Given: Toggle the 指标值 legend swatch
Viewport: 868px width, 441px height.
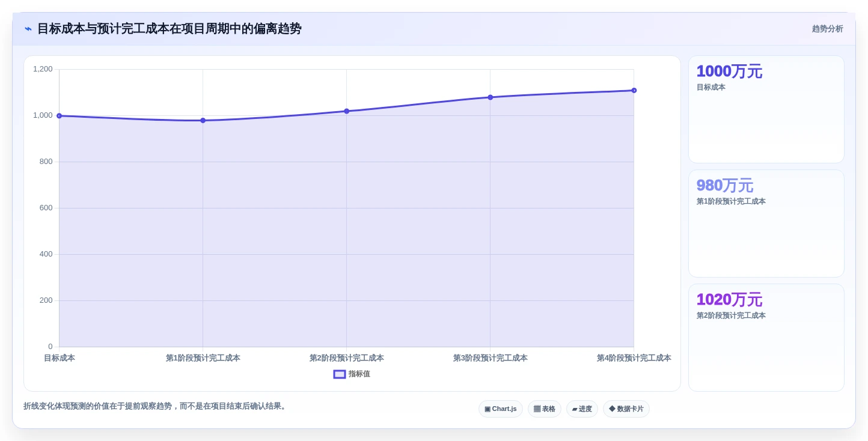Looking at the screenshot, I should click(340, 374).
